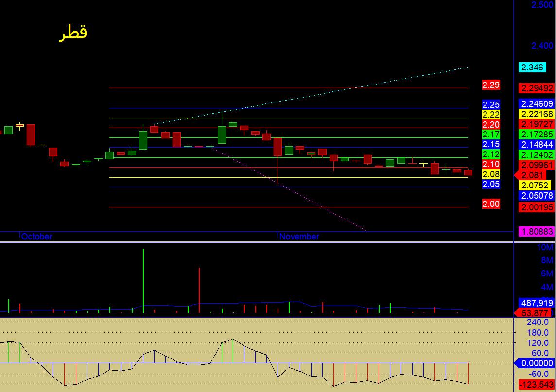556x392 pixels.
Task: Click the 60.0 oscillator scale label
Action: pyautogui.click(x=540, y=353)
